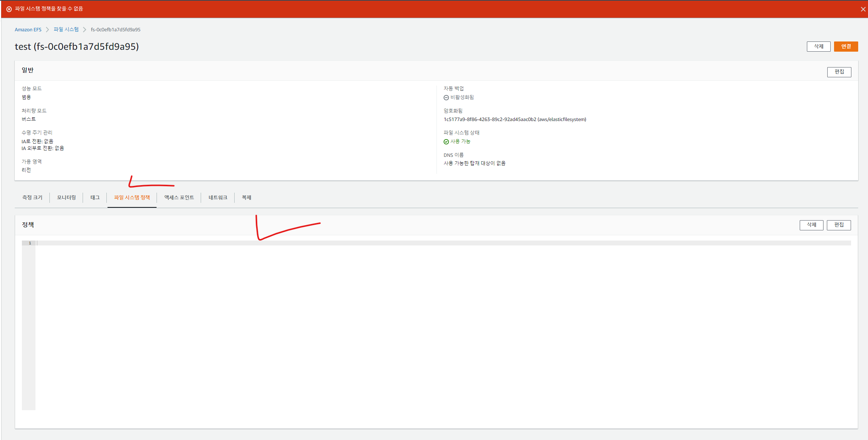Screen dimensions: 868x440
Task: Click the 비활성화됨 auto backup status icon
Action: click(x=446, y=98)
